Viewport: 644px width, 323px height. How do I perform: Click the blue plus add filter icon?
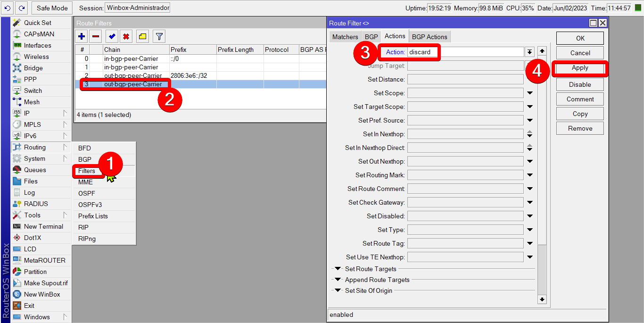pyautogui.click(x=82, y=36)
